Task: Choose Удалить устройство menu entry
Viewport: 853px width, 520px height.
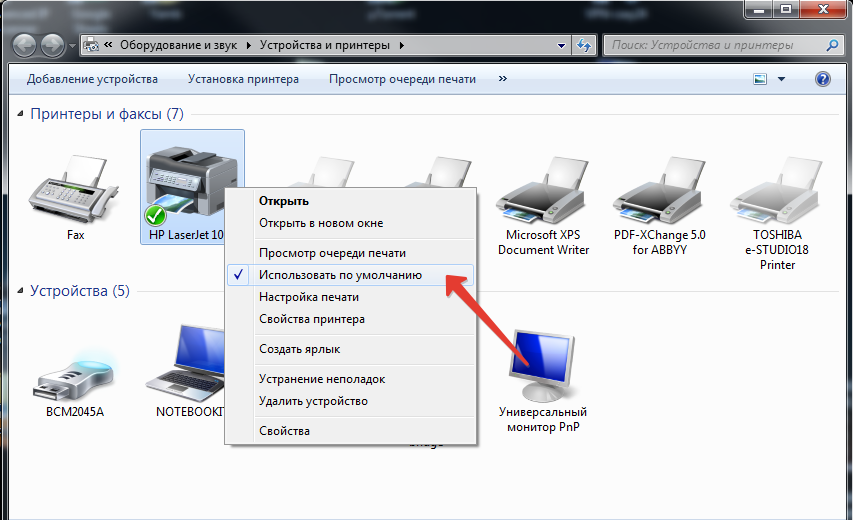Action: 350,401
